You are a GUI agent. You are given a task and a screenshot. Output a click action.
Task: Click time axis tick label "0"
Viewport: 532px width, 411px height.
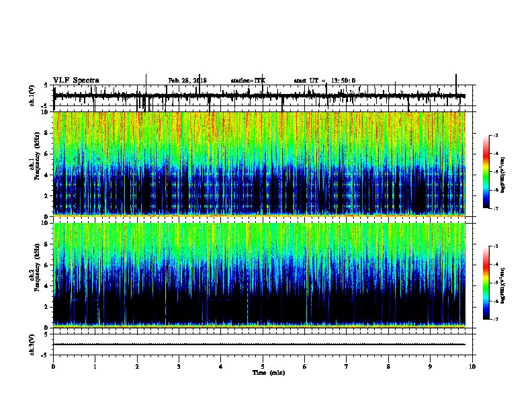pos(53,367)
